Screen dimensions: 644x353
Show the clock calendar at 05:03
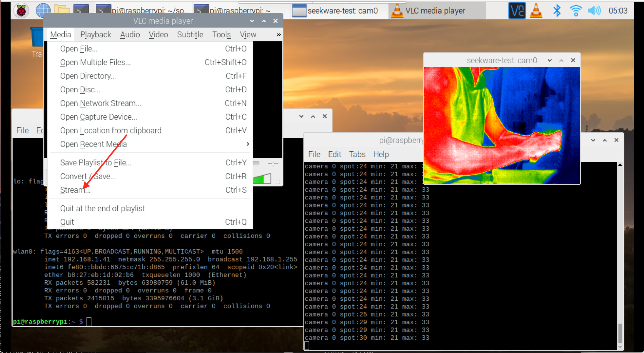pos(618,11)
